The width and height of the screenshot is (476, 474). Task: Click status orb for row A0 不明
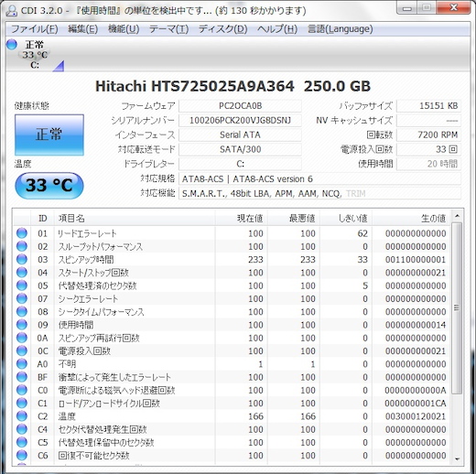pyautogui.click(x=22, y=364)
